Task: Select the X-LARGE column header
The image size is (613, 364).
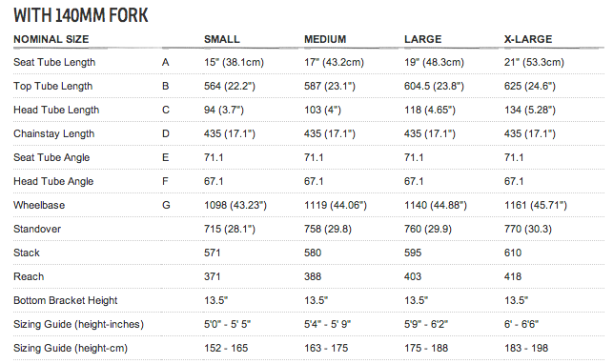Action: (528, 39)
